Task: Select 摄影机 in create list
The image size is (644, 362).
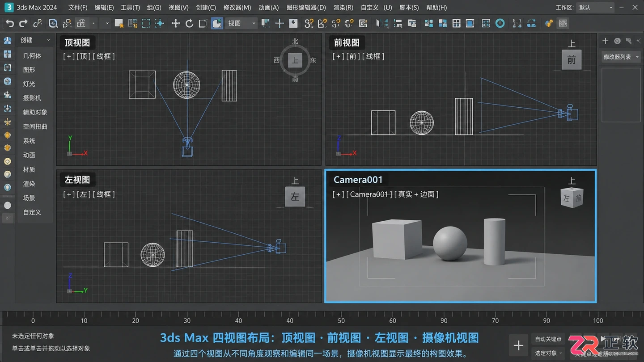Action: pyautogui.click(x=32, y=98)
